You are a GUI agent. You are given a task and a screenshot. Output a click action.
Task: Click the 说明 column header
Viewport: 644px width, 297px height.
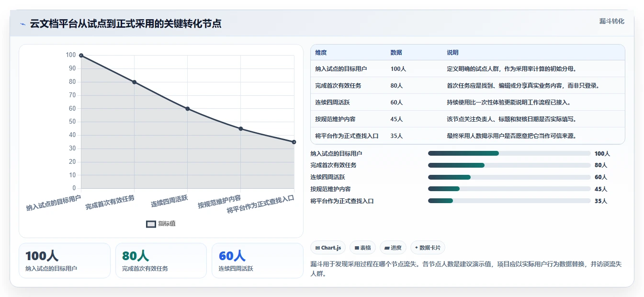(452, 53)
